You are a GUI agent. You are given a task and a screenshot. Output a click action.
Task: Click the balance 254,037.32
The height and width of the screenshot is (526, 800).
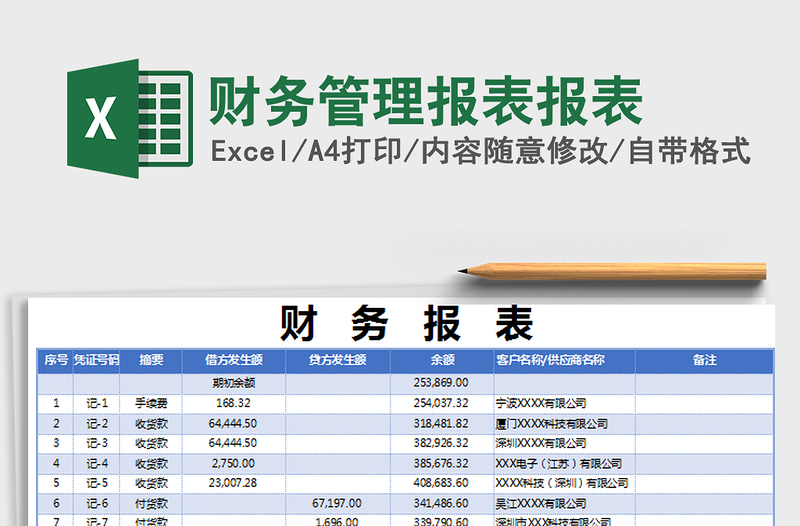tap(441, 403)
